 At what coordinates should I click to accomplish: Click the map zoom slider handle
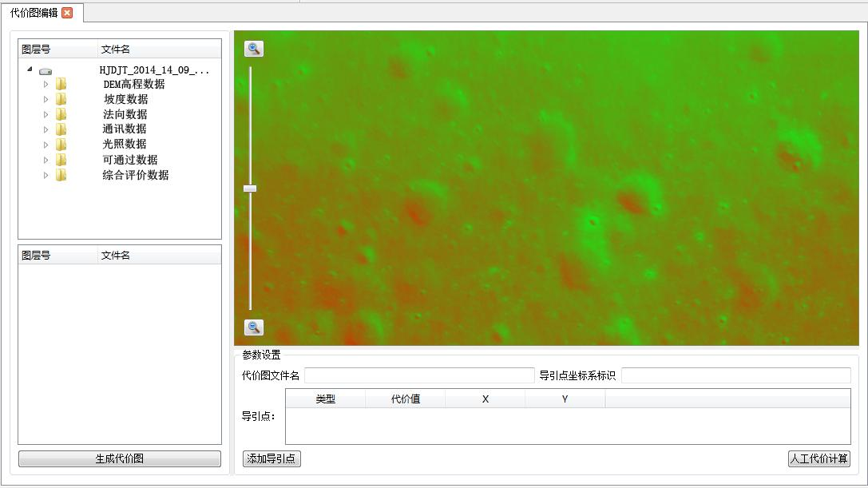[x=250, y=188]
